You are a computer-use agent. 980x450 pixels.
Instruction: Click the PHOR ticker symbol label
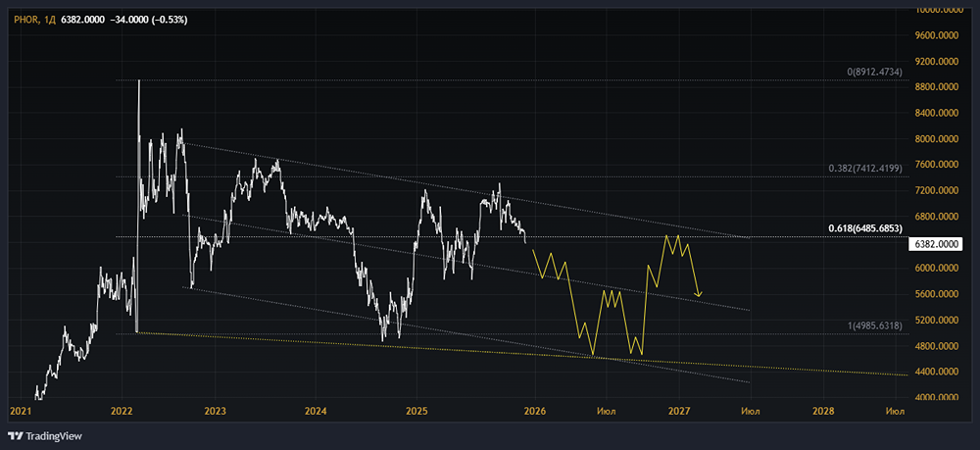(x=25, y=20)
